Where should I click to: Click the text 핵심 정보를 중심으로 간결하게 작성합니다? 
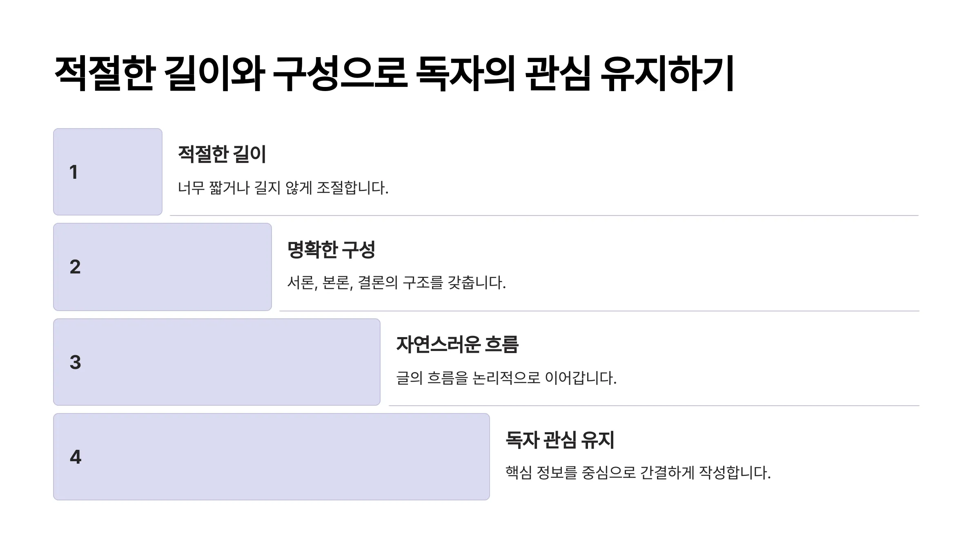[638, 473]
